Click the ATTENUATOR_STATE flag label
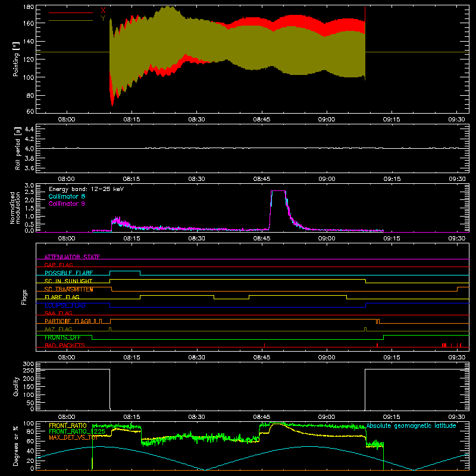The width and height of the screenshot is (476, 476). click(x=72, y=257)
